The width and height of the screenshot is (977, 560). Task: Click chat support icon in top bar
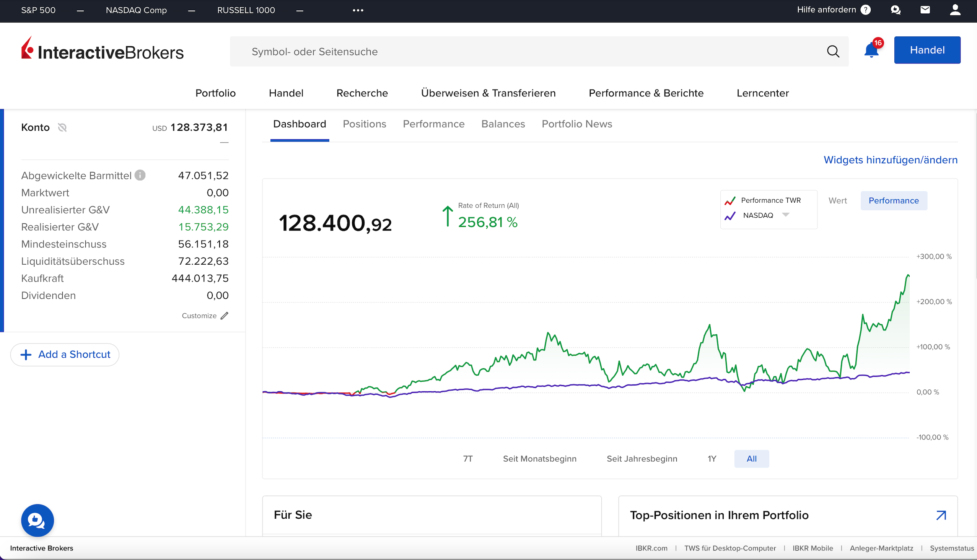point(896,10)
